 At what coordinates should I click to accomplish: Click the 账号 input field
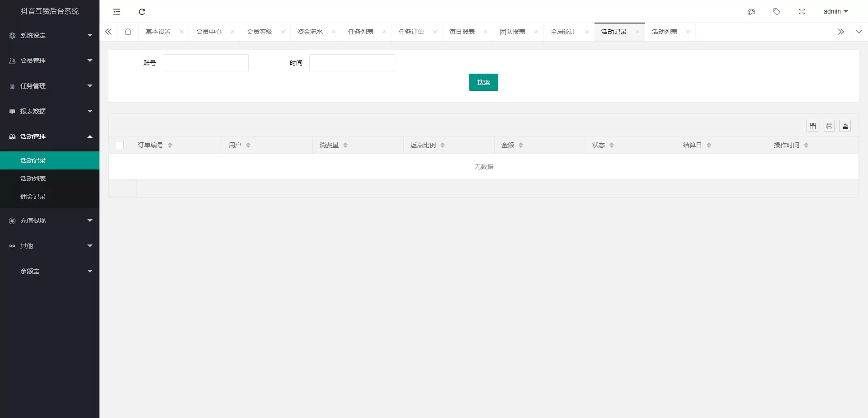[x=206, y=63]
